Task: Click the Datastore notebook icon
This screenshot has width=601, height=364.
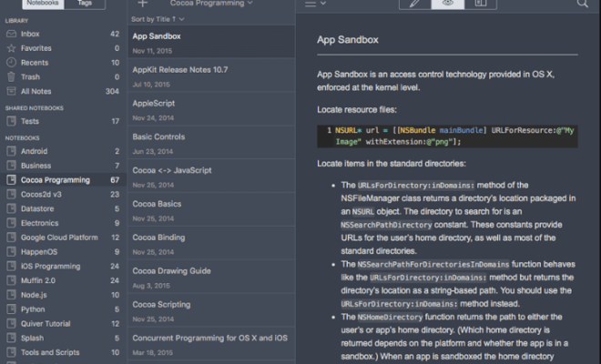Action: point(12,208)
